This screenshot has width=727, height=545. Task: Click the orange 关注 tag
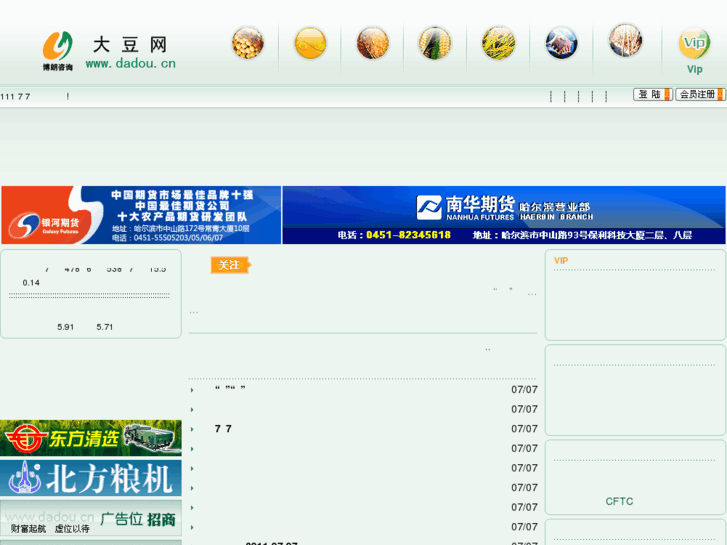coord(230,265)
